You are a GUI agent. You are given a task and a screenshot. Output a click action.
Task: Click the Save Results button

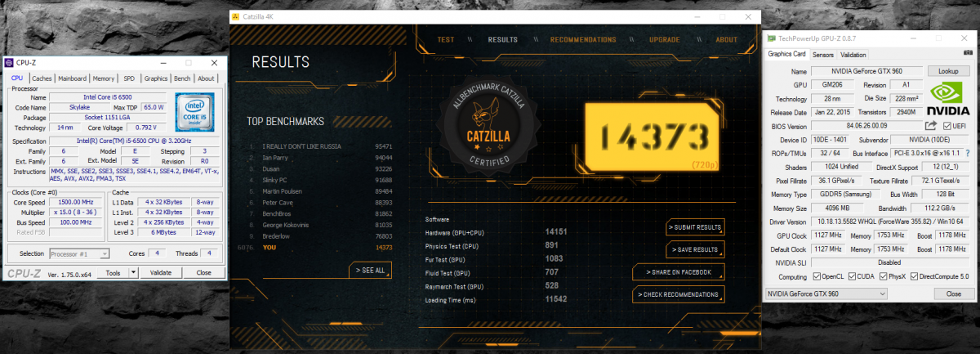[695, 249]
